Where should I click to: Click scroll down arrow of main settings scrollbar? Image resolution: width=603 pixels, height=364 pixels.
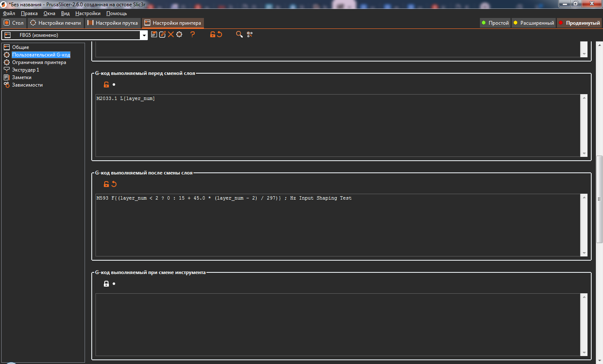[600, 360]
